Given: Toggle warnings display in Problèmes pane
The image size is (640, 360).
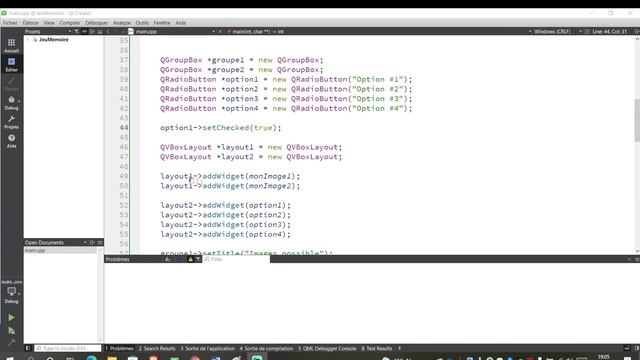Looking at the screenshot, I should pos(190,259).
